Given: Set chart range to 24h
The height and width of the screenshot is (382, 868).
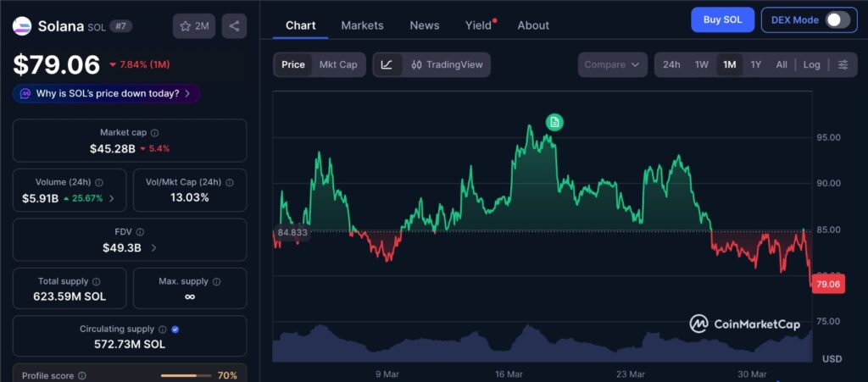Looking at the screenshot, I should click(x=671, y=64).
